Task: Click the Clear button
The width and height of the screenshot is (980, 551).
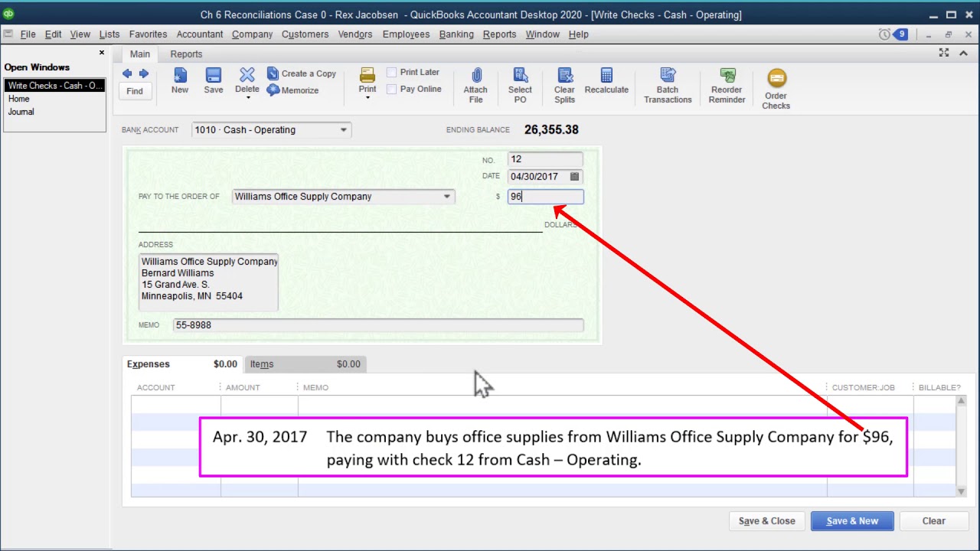Action: tap(934, 521)
